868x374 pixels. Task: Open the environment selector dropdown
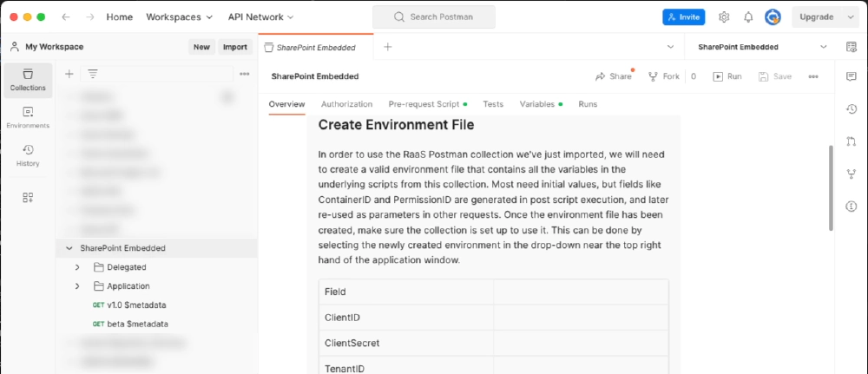762,47
